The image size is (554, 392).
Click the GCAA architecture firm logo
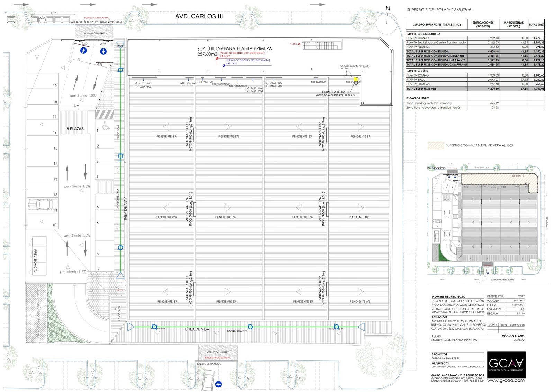[506, 365]
